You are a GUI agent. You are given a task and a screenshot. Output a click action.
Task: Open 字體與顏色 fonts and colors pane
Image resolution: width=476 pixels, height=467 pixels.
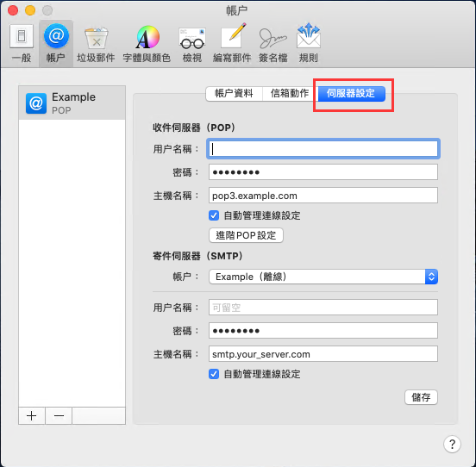click(x=147, y=43)
